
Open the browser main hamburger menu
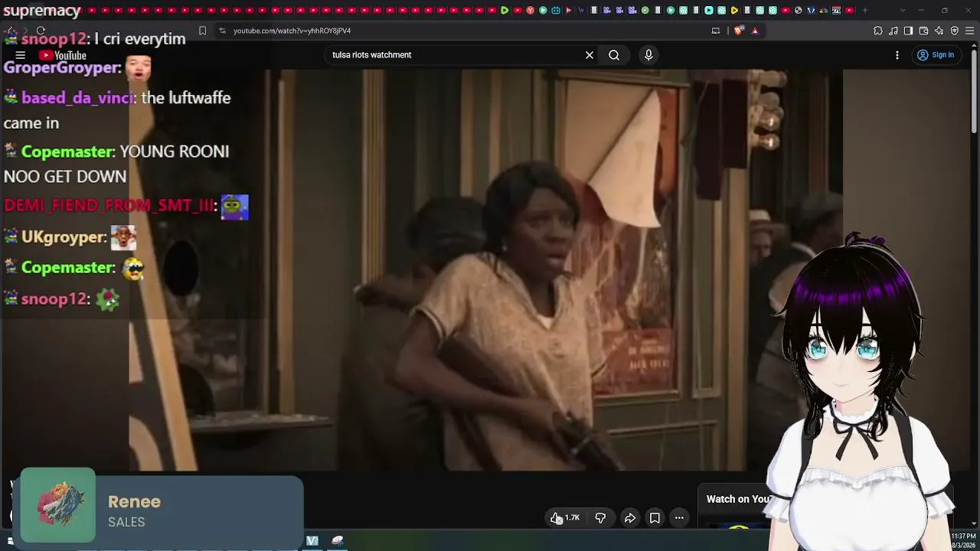pos(970,31)
